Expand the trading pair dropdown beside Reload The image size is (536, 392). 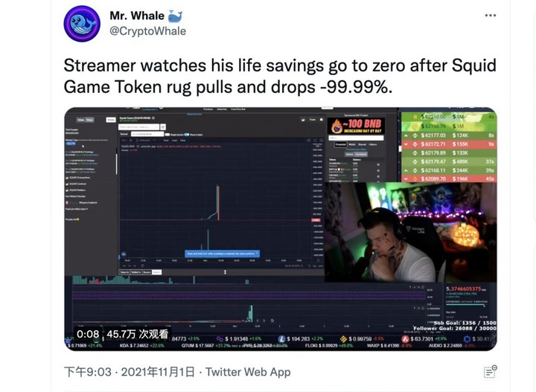147,134
